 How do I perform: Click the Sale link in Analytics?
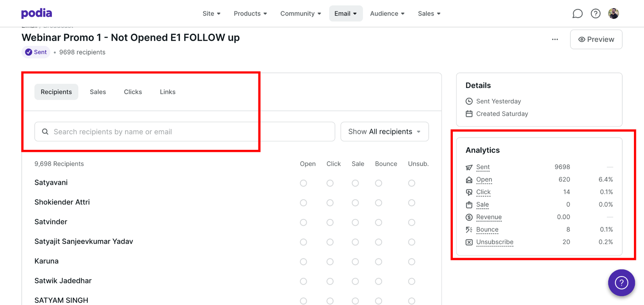tap(483, 205)
